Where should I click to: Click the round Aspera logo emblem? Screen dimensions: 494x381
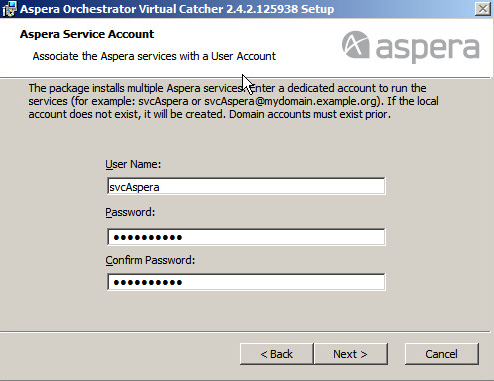pos(355,45)
